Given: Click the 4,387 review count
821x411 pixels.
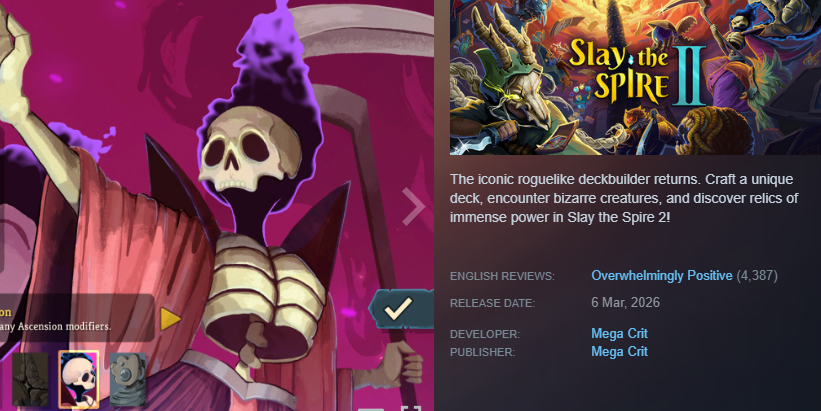Looking at the screenshot, I should (757, 275).
